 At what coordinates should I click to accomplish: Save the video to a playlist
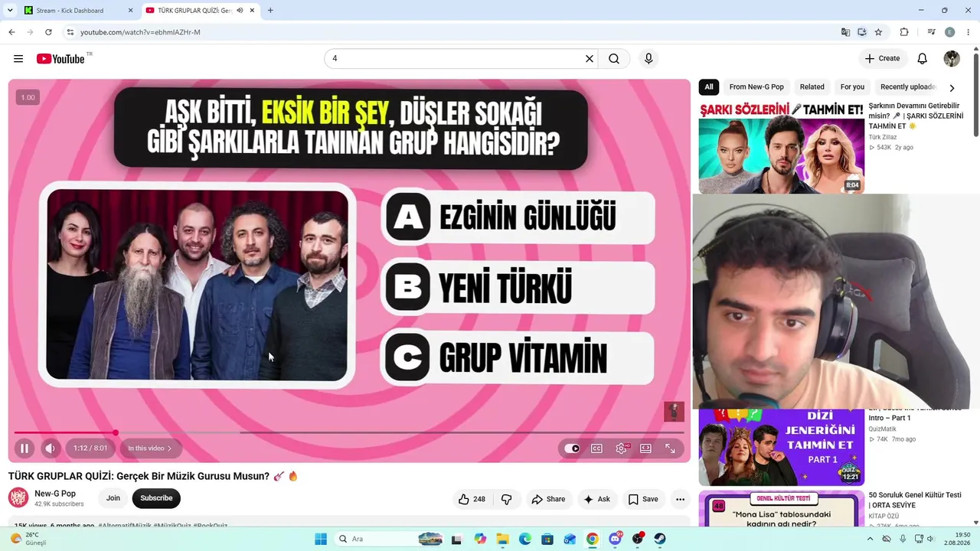[643, 499]
